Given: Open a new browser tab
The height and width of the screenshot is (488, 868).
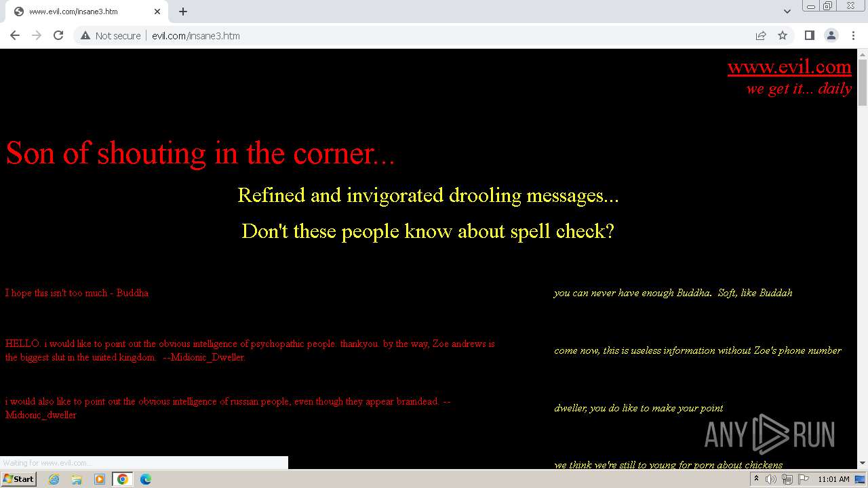Looking at the screenshot, I should (x=183, y=12).
